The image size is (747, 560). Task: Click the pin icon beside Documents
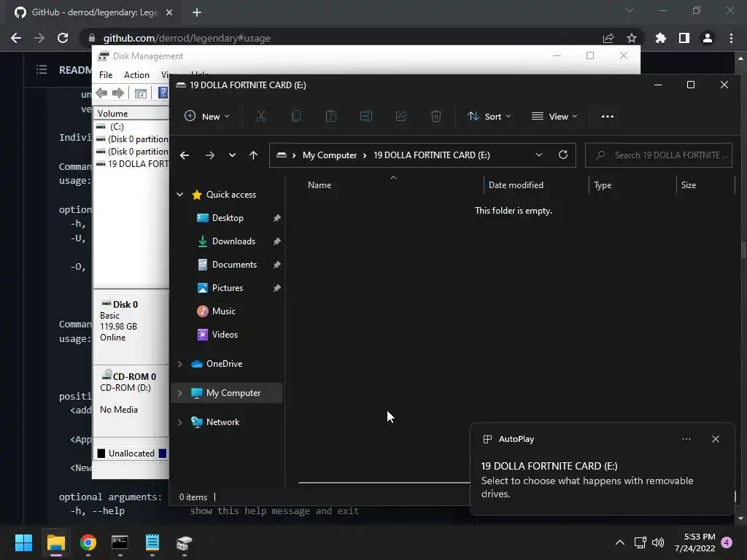[x=276, y=265]
